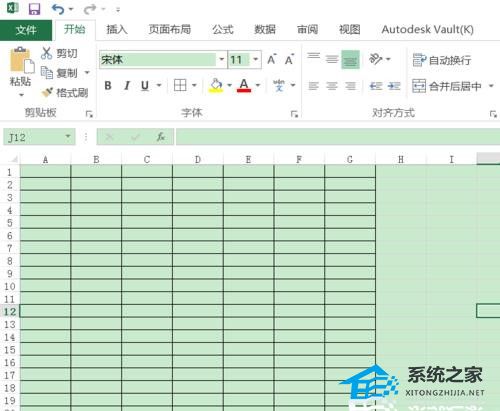
Task: Click the Increase Indent icon
Action: click(x=394, y=86)
